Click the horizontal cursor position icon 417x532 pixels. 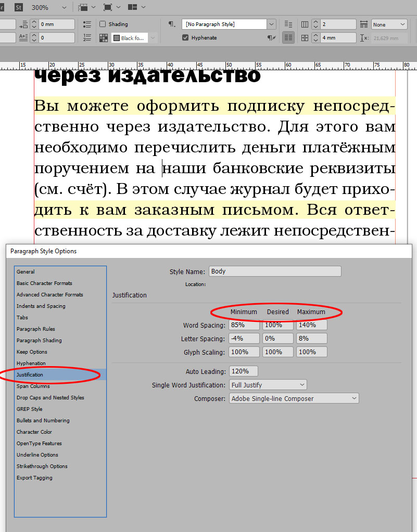(x=364, y=38)
